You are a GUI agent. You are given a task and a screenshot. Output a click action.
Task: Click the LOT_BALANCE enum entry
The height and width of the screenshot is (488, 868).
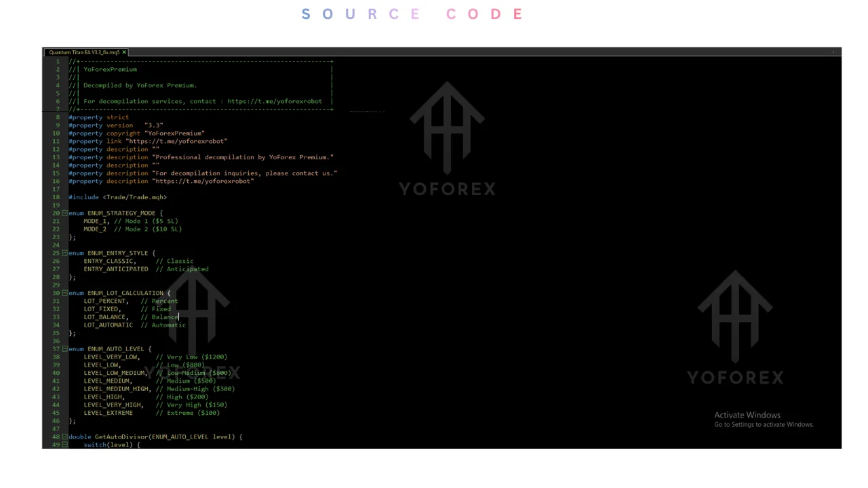104,317
